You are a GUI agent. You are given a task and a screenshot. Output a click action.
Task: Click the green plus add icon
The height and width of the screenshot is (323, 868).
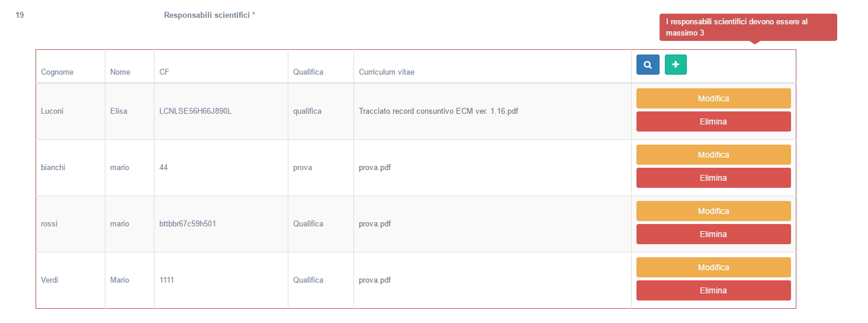tap(676, 65)
